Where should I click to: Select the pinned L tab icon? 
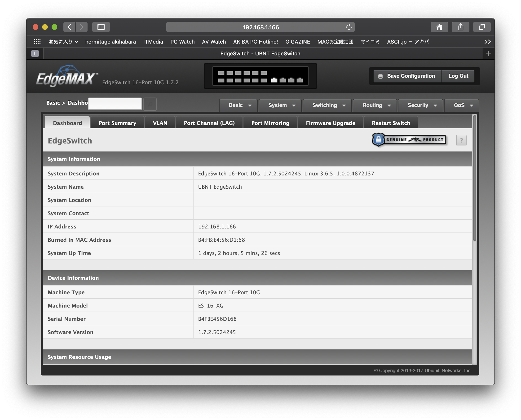[35, 54]
